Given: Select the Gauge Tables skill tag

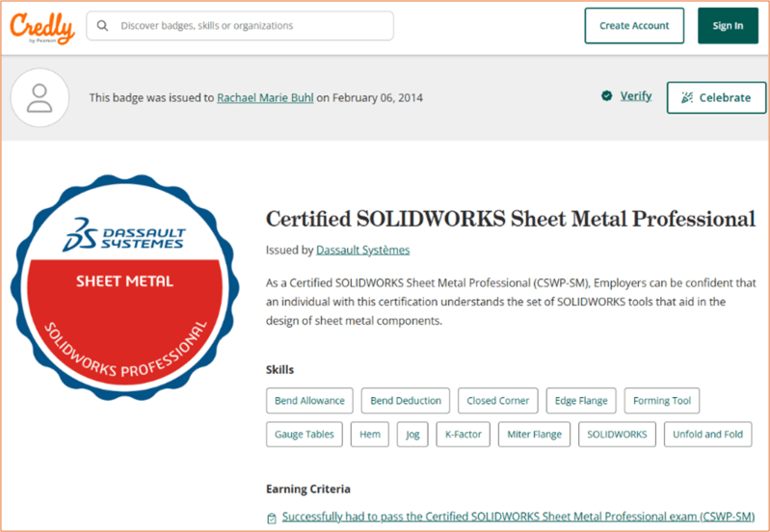Looking at the screenshot, I should (x=305, y=435).
